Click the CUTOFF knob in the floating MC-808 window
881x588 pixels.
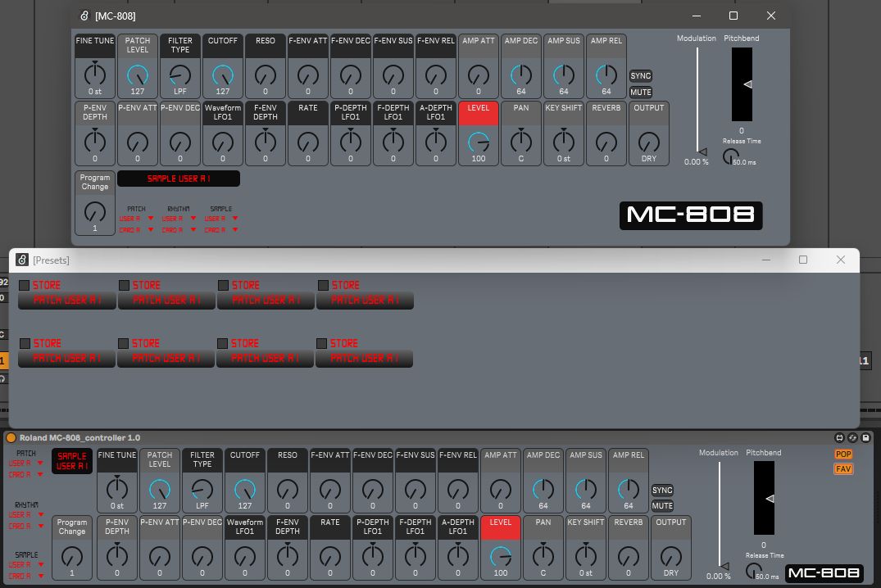coord(222,76)
